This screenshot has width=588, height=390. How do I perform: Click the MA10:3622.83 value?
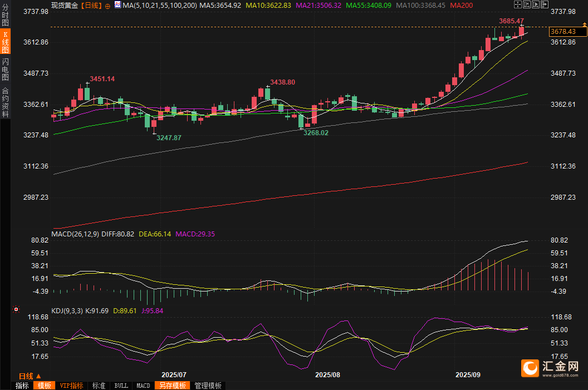click(x=268, y=5)
